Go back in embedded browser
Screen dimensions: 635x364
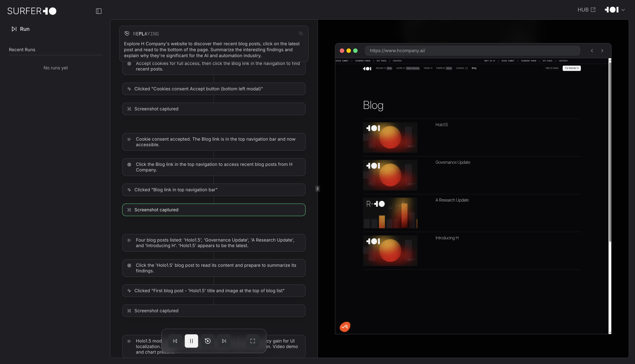click(x=592, y=50)
